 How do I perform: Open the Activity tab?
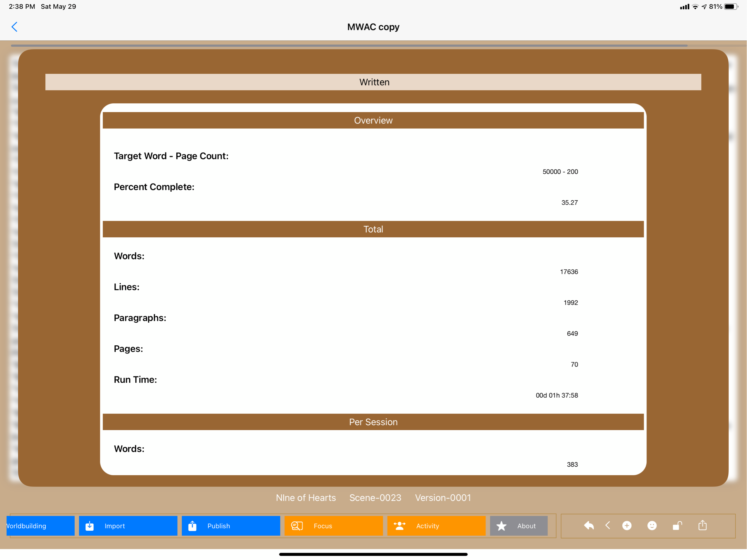click(x=436, y=525)
